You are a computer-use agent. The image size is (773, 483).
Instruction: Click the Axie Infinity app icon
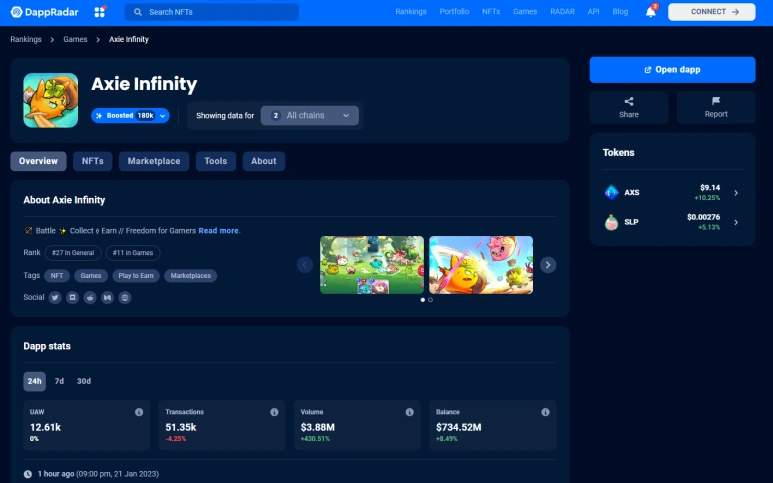51,101
